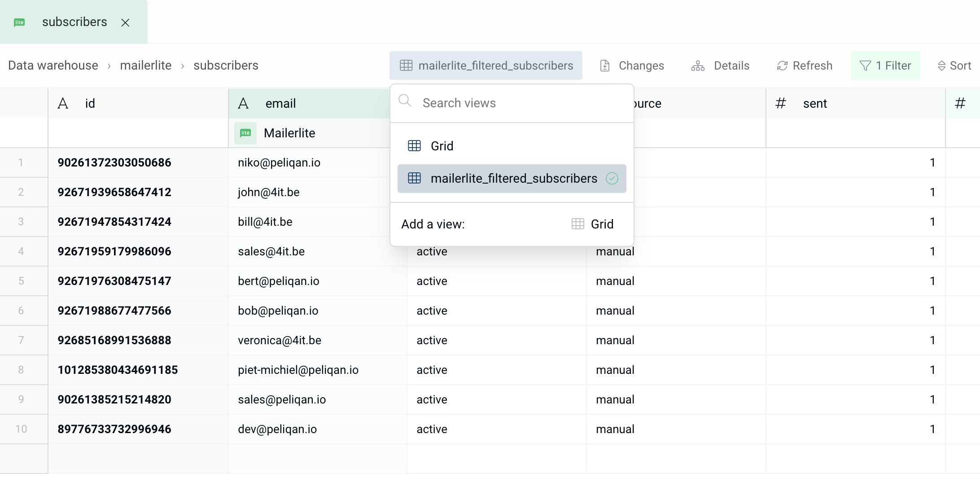Open Sort options
980x482 pixels.
click(954, 66)
